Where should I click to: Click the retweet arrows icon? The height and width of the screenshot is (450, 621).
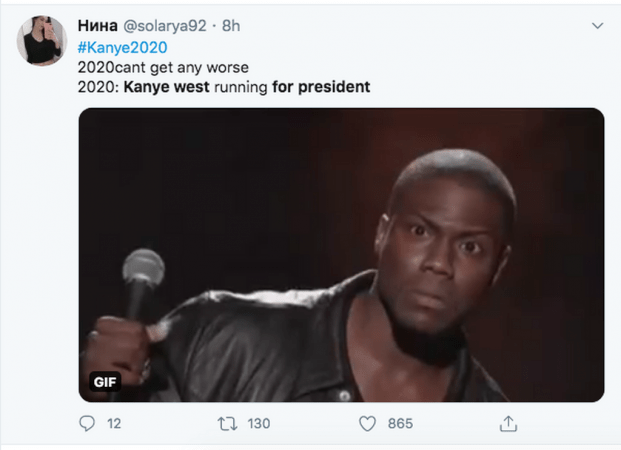pos(227,424)
